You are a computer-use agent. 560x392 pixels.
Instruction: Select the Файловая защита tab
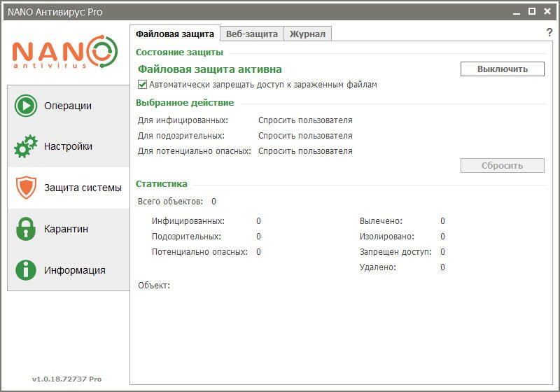pos(175,34)
